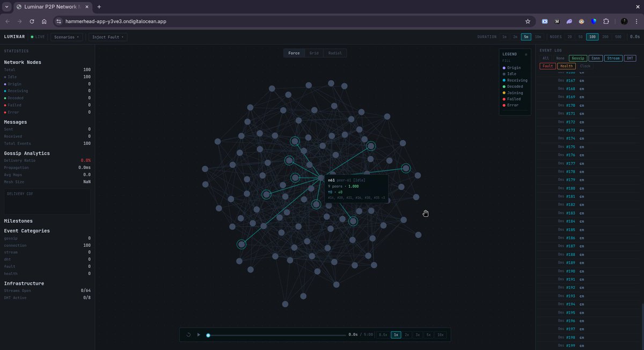Go to the browser home page icon
The width and height of the screenshot is (644, 350).
click(44, 21)
